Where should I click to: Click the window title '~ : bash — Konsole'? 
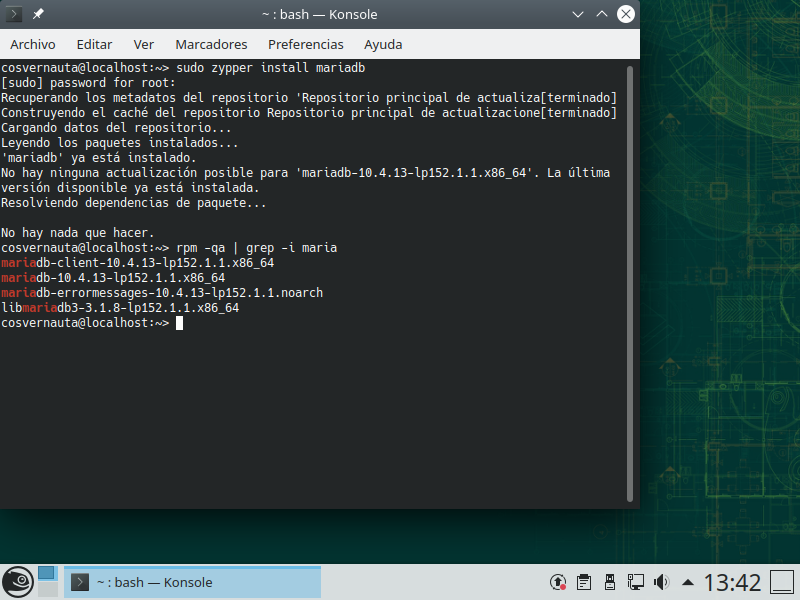pos(319,14)
